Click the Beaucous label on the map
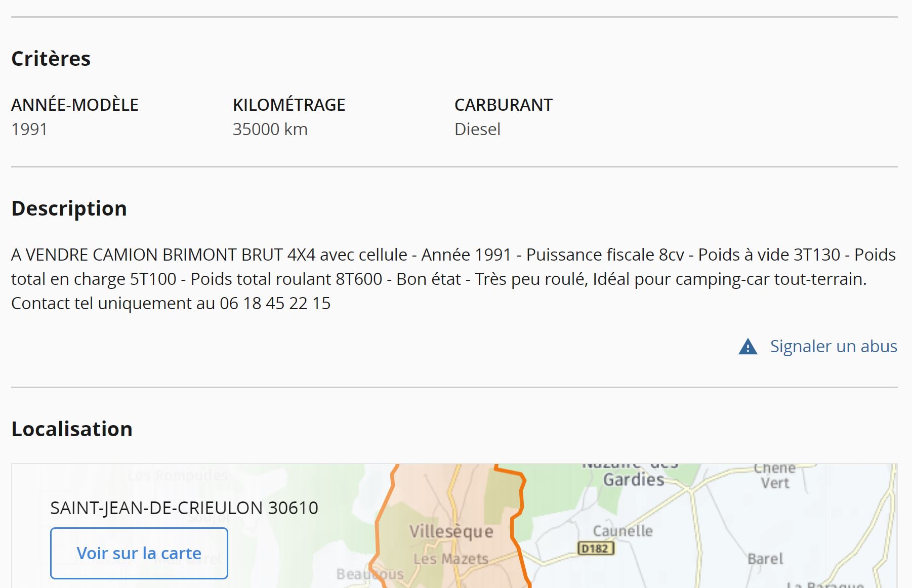 tap(370, 574)
